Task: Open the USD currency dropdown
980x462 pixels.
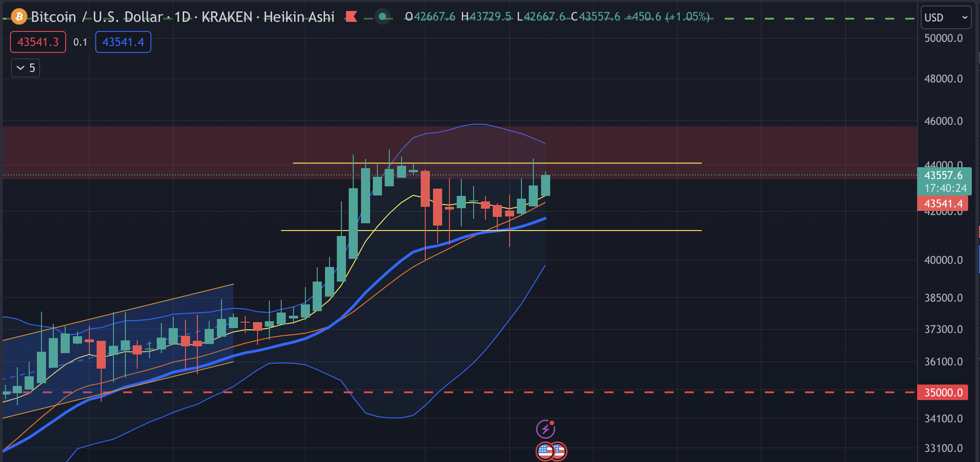Action: point(946,18)
